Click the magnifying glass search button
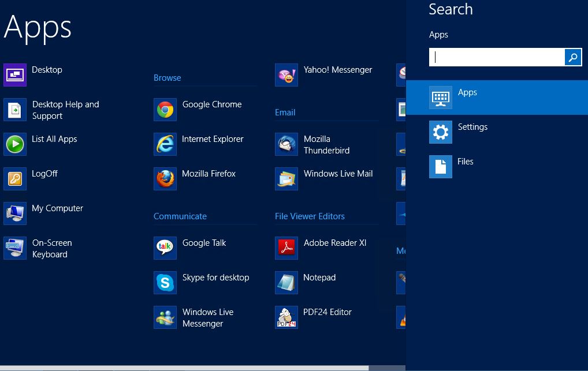The width and height of the screenshot is (588, 371). pyautogui.click(x=573, y=57)
